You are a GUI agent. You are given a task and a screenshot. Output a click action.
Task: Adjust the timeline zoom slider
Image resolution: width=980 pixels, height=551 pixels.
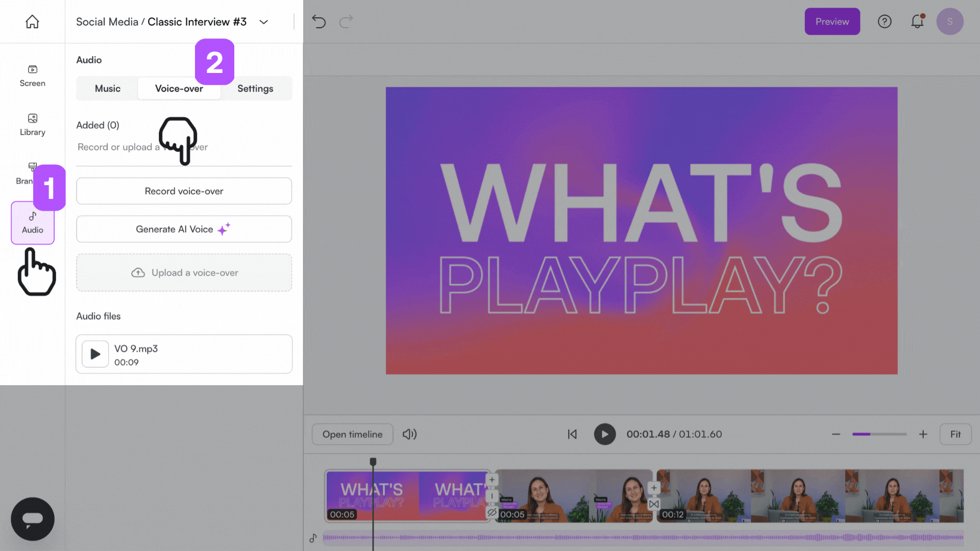(879, 434)
